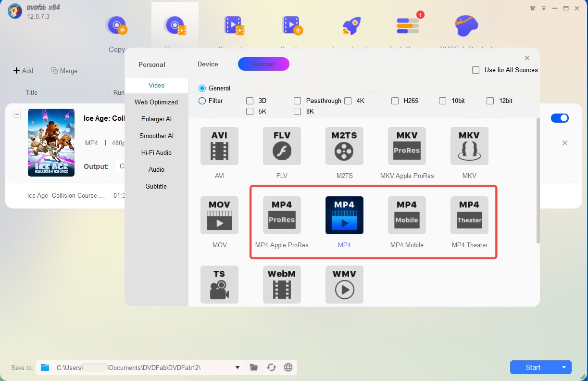Switch to the Device tab
Screen dimensions: 588x381
(x=208, y=64)
